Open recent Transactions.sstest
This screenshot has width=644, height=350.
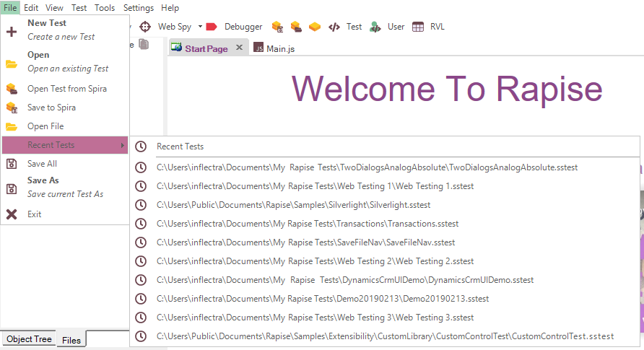click(385, 224)
